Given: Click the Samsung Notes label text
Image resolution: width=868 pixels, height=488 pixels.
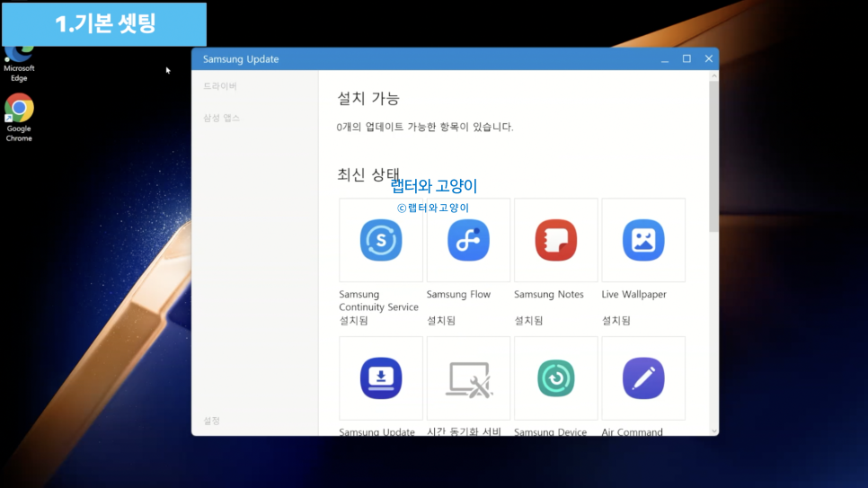Looking at the screenshot, I should [x=549, y=294].
